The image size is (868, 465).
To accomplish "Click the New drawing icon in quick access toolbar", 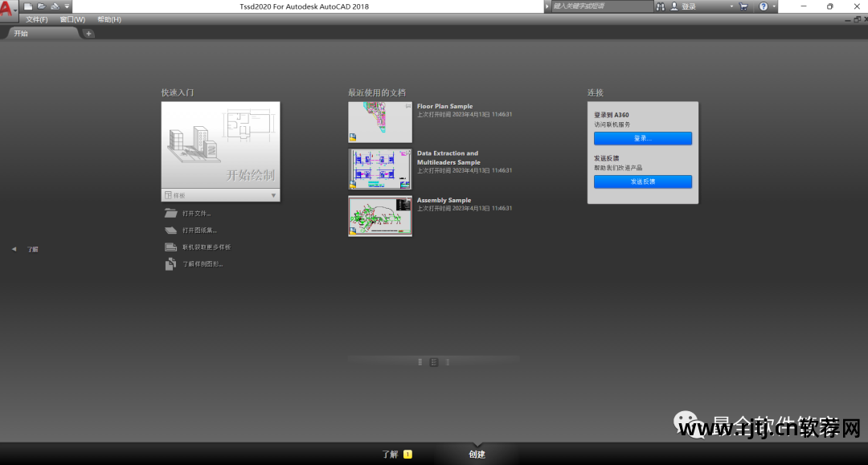I will tap(28, 6).
